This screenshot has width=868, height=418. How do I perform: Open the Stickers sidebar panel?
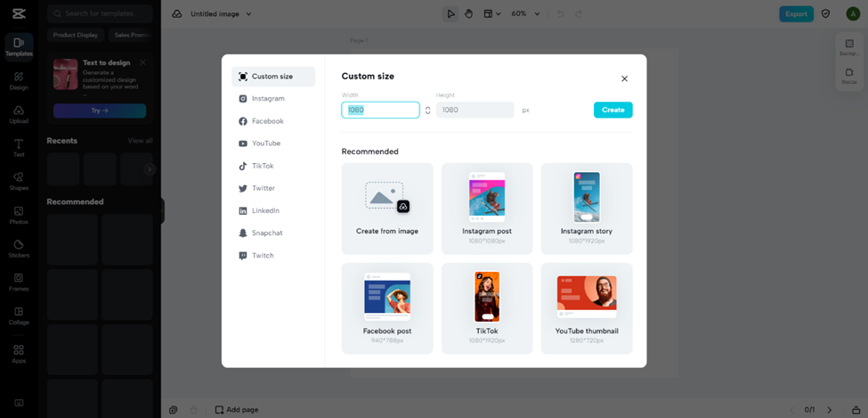19,249
